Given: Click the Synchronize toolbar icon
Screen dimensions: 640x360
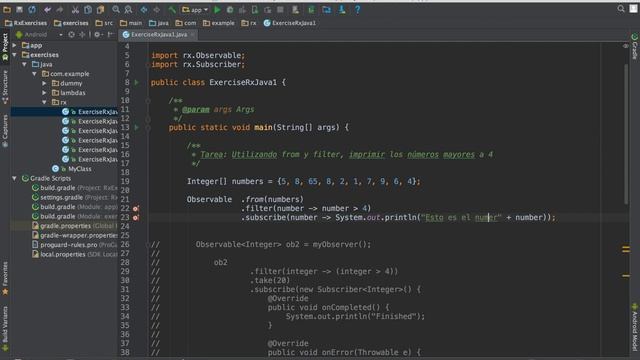Looking at the screenshot, I should point(32,9).
